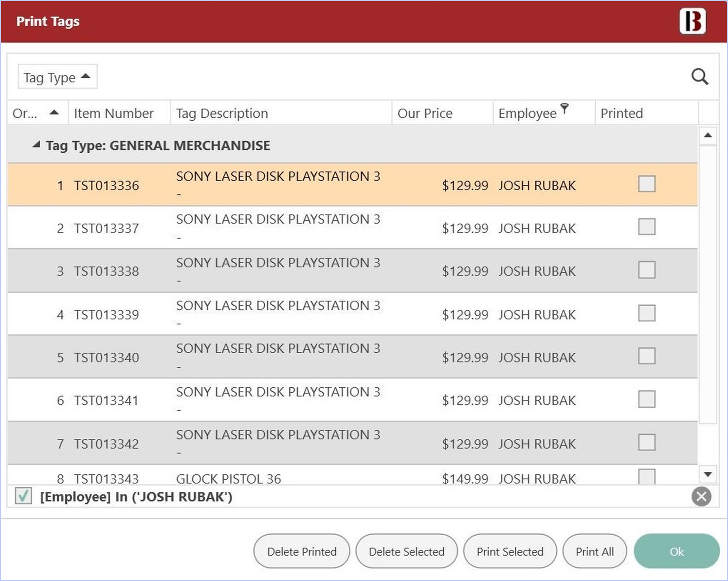Check Printed box for TST013343 Glock row
Screen dimensions: 728x581
pyautogui.click(x=647, y=476)
